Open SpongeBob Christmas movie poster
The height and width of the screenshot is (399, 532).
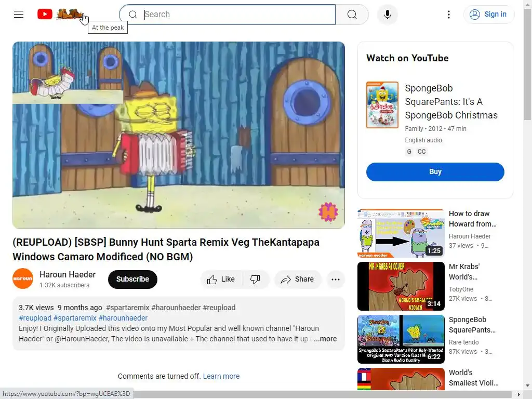[382, 105]
